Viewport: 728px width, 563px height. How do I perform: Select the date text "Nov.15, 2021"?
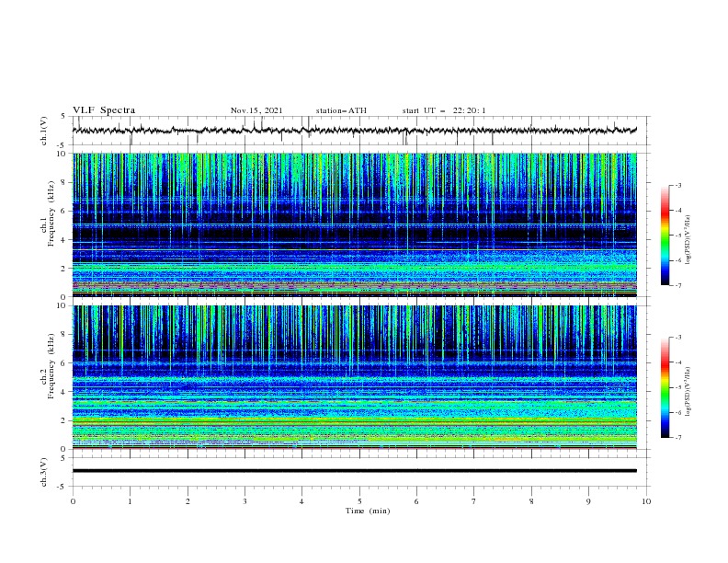point(256,110)
